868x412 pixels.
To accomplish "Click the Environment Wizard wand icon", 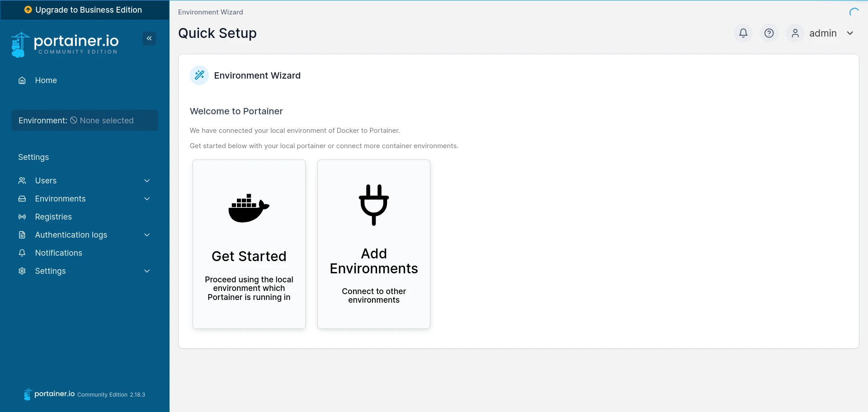I will (199, 75).
